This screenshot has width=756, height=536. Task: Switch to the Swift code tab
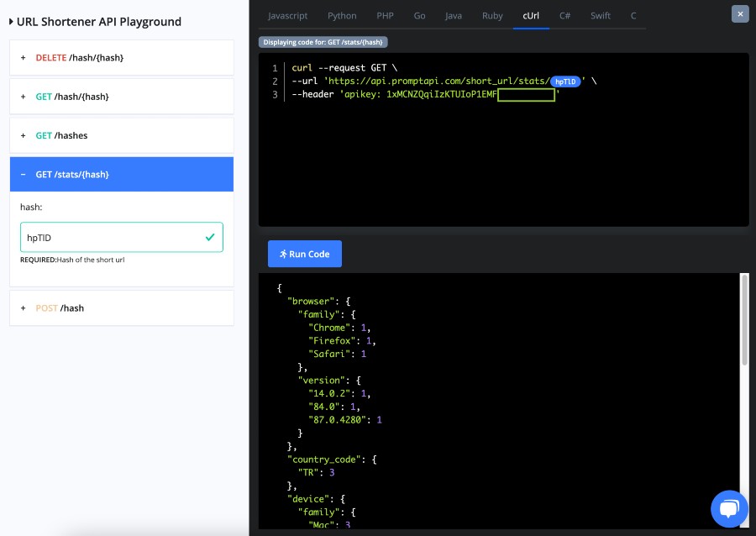pyautogui.click(x=601, y=16)
